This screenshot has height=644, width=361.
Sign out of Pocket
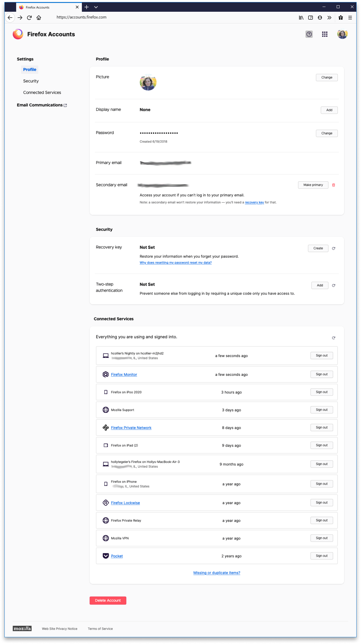(322, 556)
